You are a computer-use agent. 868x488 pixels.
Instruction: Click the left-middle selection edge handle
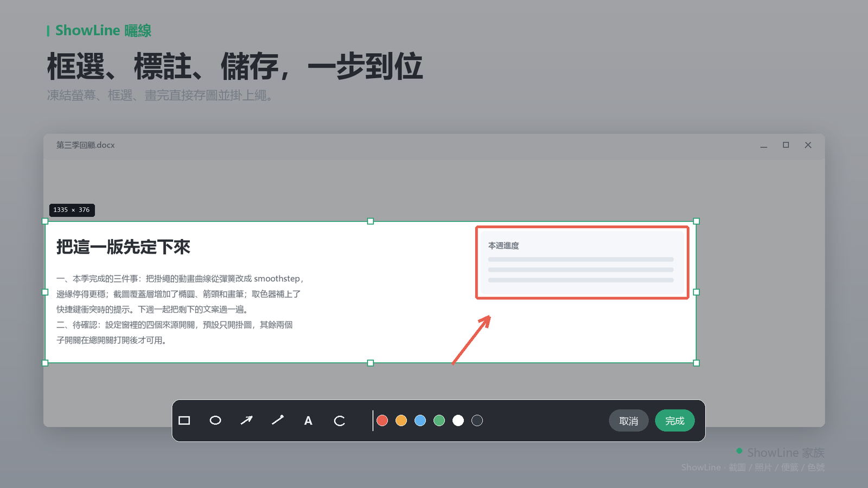45,292
